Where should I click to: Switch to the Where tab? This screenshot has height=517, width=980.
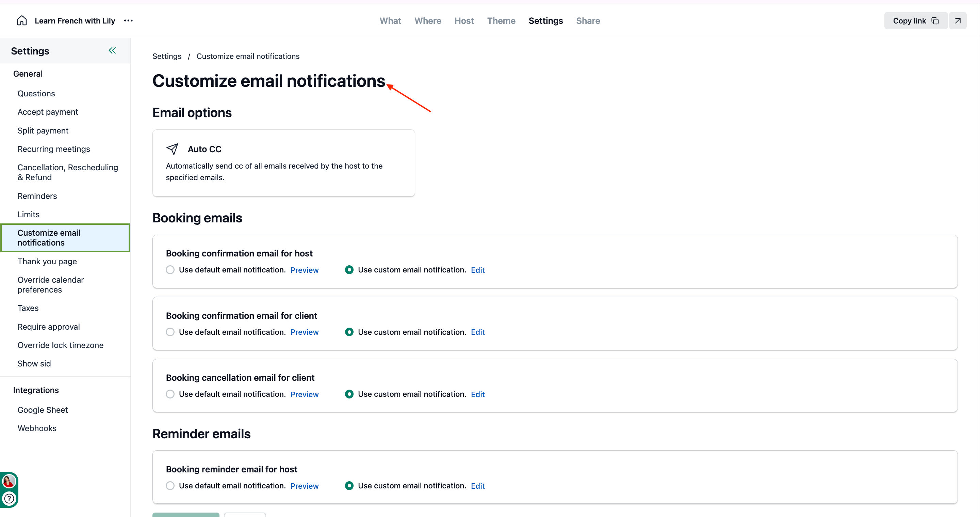pyautogui.click(x=428, y=20)
